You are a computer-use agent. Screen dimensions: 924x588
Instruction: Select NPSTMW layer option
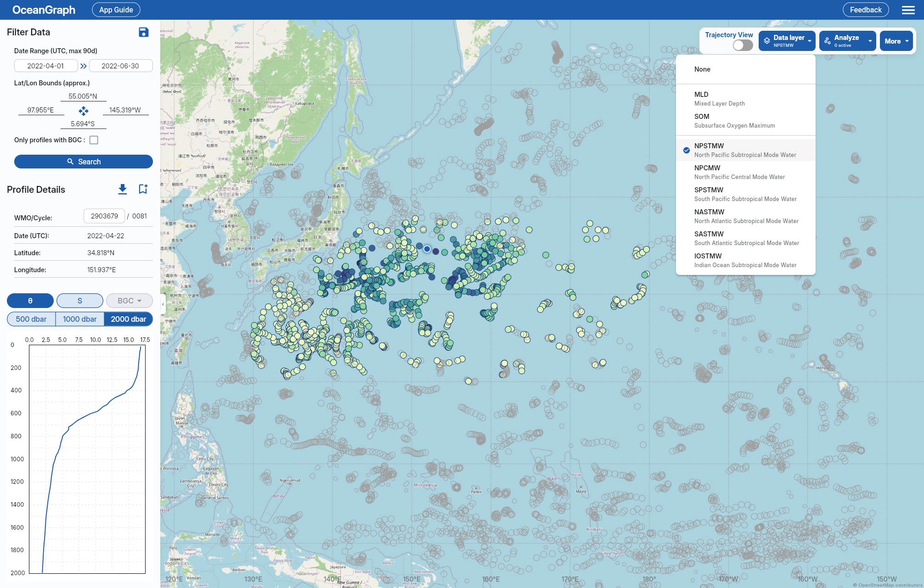coord(746,150)
